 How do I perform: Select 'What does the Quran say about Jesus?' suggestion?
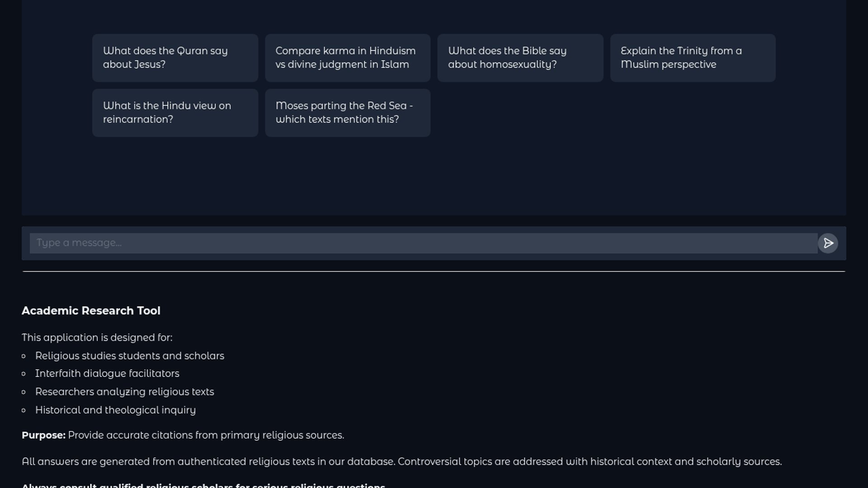pyautogui.click(x=175, y=58)
